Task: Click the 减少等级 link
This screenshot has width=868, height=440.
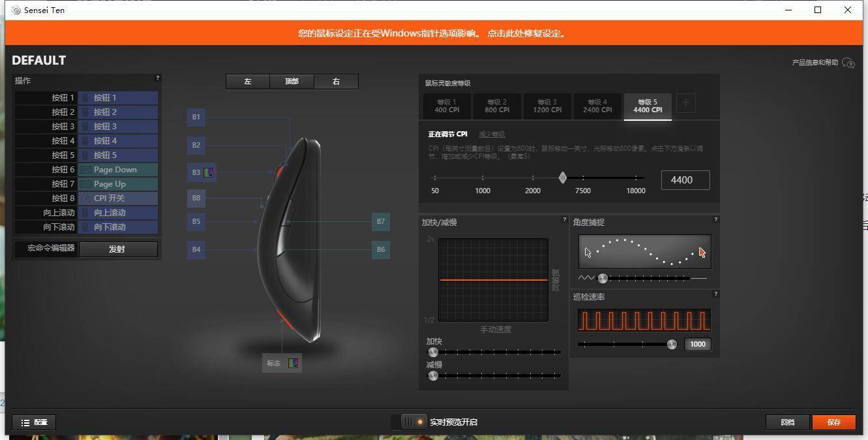Action: coord(492,134)
